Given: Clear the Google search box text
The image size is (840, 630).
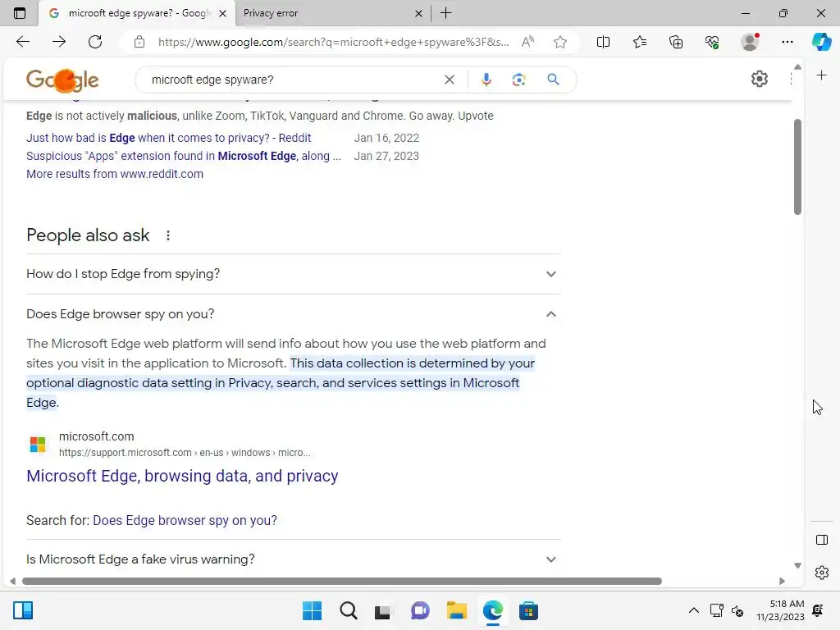Looking at the screenshot, I should 450,80.
